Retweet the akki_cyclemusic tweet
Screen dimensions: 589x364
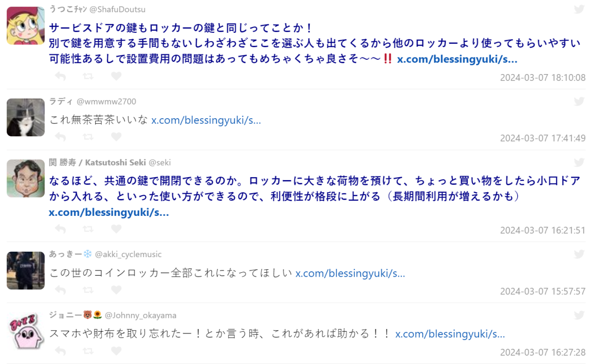pyautogui.click(x=88, y=290)
